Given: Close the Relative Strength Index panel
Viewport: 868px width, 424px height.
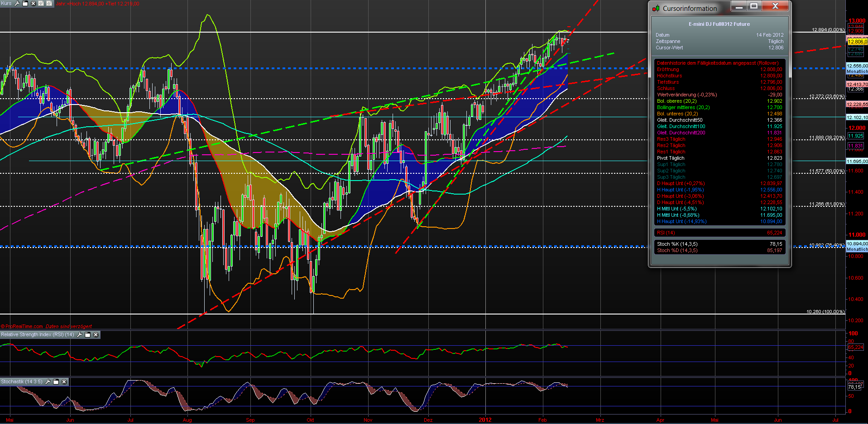Looking at the screenshot, I should (x=96, y=335).
